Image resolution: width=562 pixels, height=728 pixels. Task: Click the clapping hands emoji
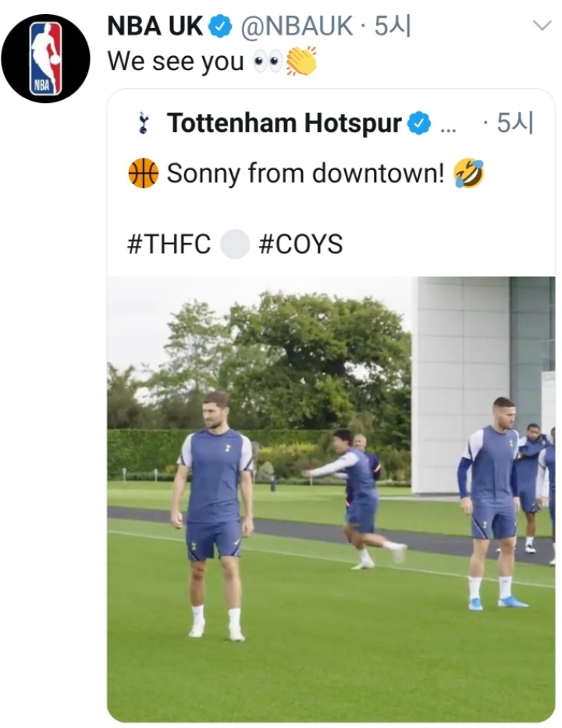point(301,61)
